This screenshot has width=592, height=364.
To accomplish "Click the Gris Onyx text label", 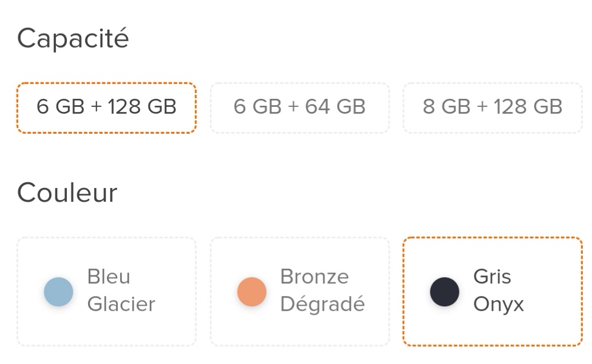I will tap(498, 290).
